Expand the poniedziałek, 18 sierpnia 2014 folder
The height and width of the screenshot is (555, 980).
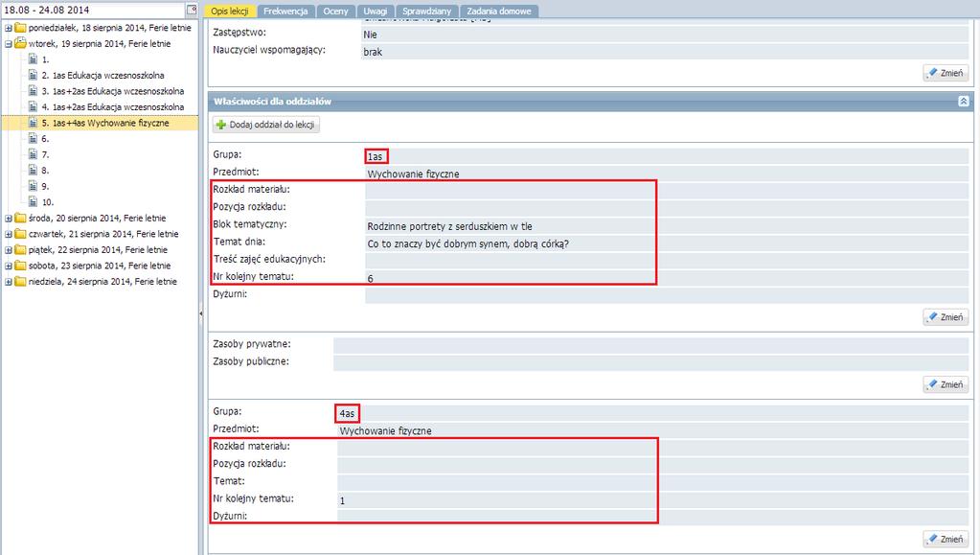click(8, 28)
